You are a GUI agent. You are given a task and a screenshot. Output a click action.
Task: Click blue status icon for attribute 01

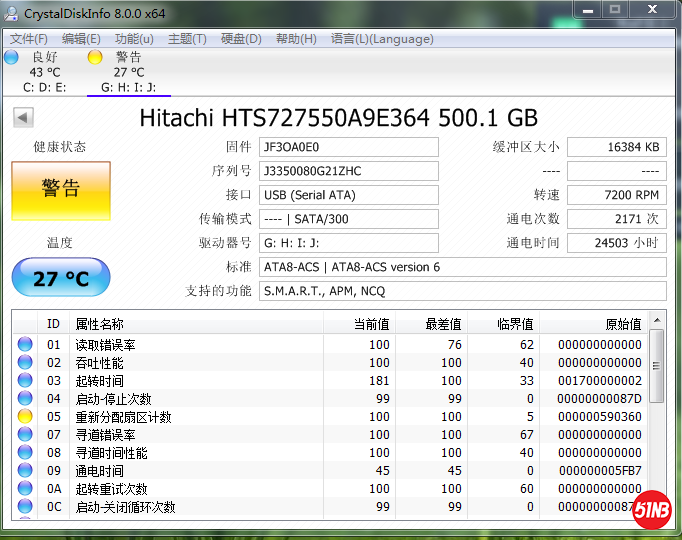pos(25,345)
